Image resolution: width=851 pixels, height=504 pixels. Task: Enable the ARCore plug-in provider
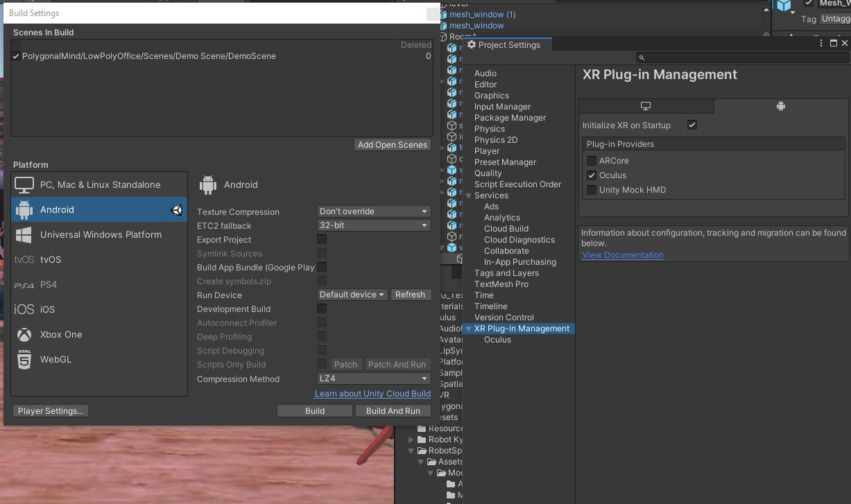pyautogui.click(x=592, y=161)
